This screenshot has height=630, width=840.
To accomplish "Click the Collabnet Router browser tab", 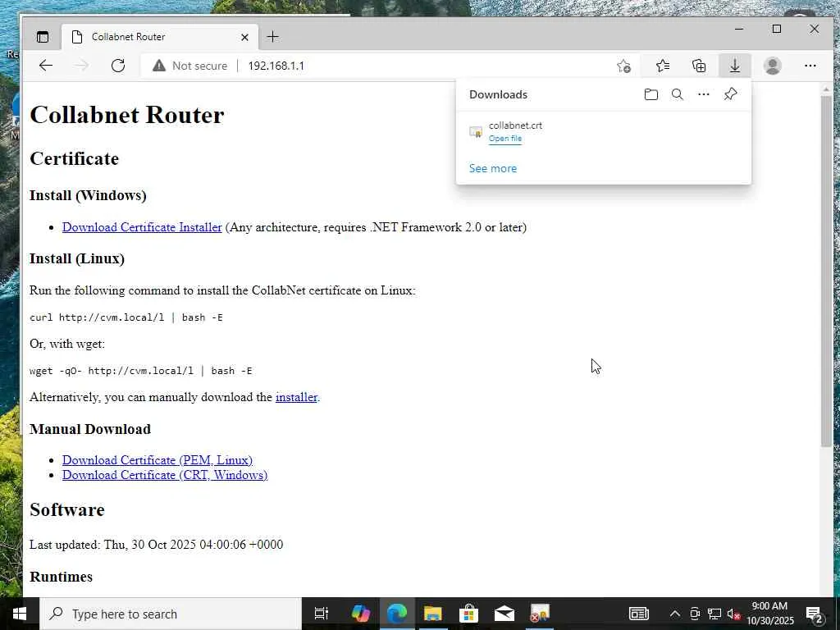I will pyautogui.click(x=160, y=37).
